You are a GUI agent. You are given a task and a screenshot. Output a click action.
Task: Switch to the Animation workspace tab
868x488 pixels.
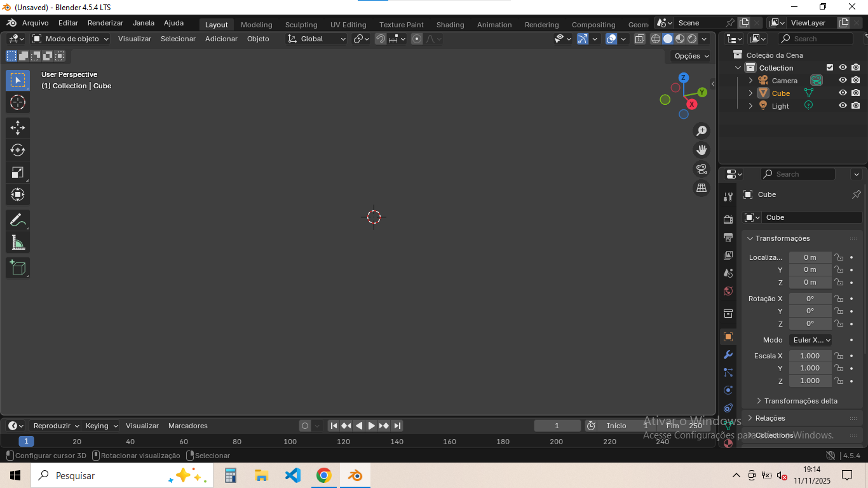pyautogui.click(x=494, y=25)
